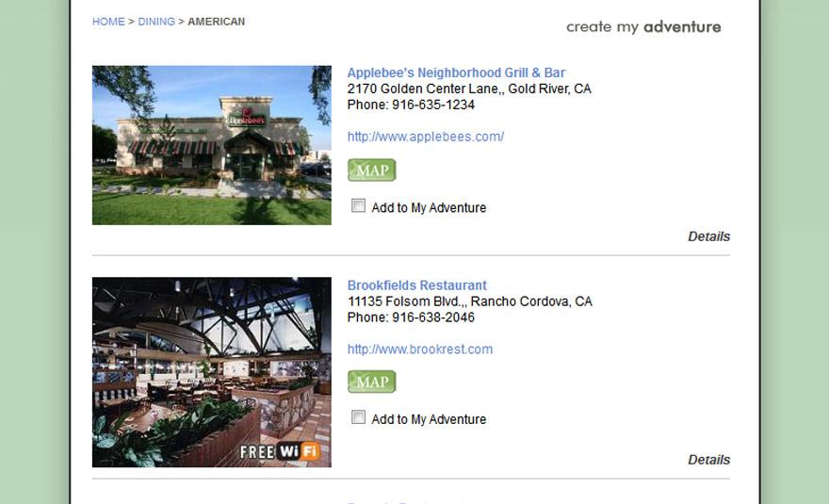Click the create my adventure logo

(x=643, y=27)
